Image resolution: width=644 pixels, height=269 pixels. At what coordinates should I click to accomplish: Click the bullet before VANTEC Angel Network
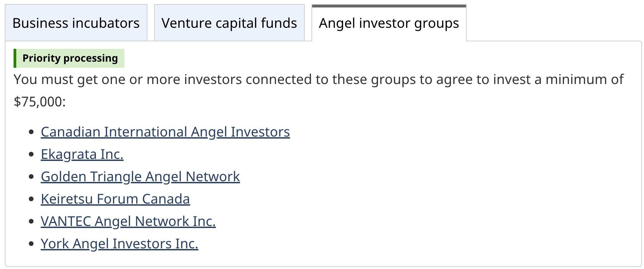[x=32, y=222]
